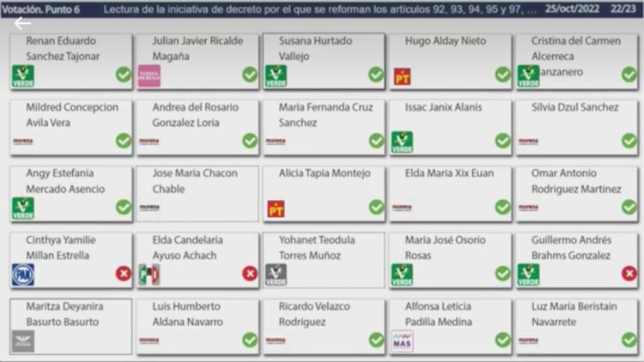
Task: Click the green check on Renan Eduardo's card
Action: click(123, 75)
